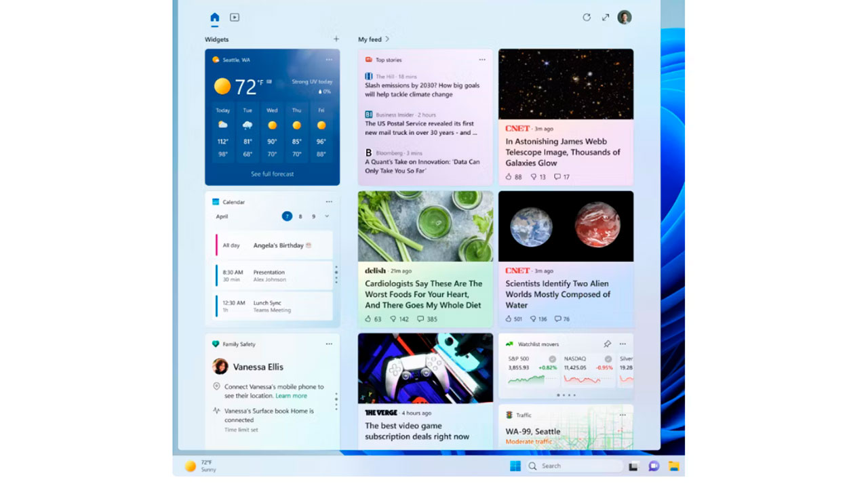868x488 pixels.
Task: Select Friday forecast in weather widget
Action: [x=321, y=132]
